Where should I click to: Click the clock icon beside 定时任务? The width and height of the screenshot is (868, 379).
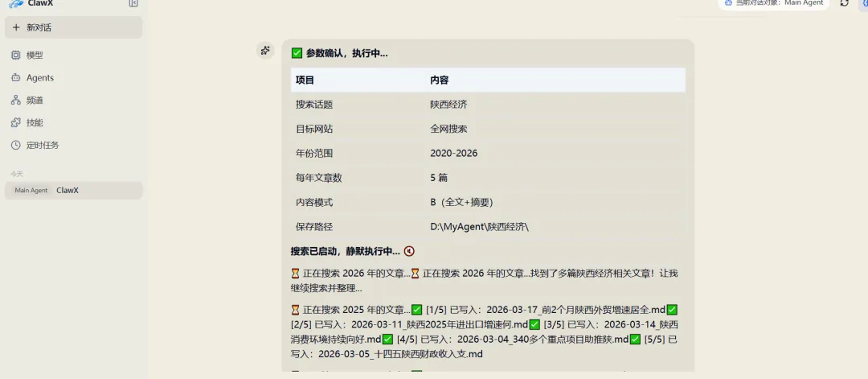point(15,145)
